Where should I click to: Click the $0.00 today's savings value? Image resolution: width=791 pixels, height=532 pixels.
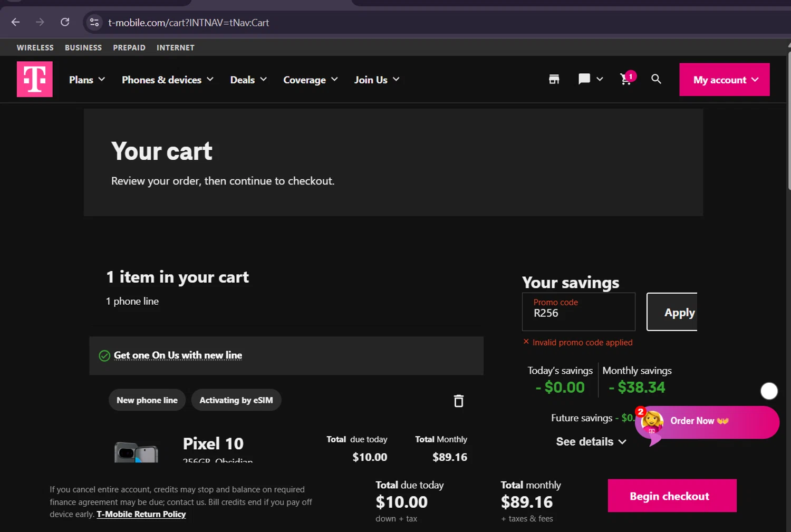[560, 388]
